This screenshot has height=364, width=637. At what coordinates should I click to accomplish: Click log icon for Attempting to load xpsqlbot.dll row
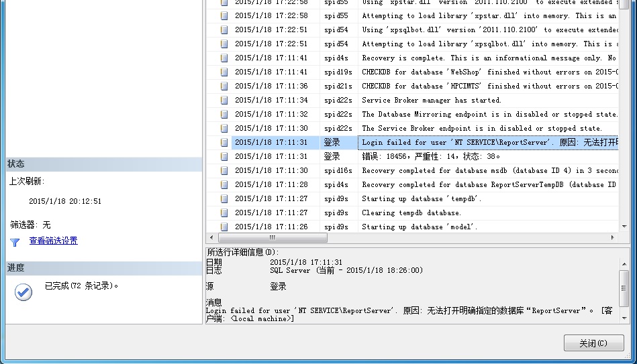(x=224, y=44)
